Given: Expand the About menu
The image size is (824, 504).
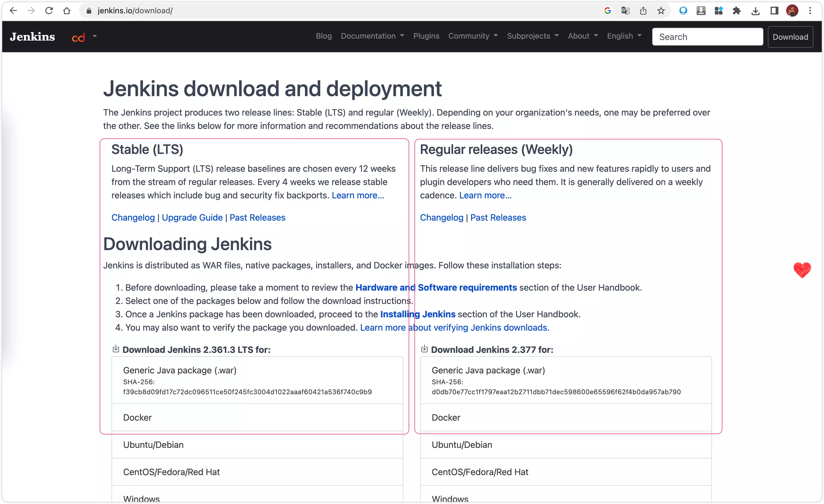Looking at the screenshot, I should tap(582, 36).
